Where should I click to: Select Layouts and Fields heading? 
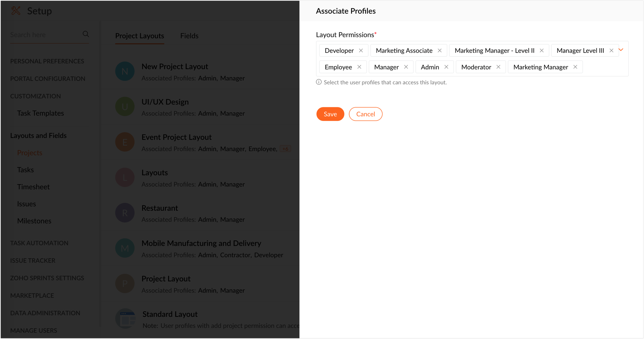click(x=38, y=136)
